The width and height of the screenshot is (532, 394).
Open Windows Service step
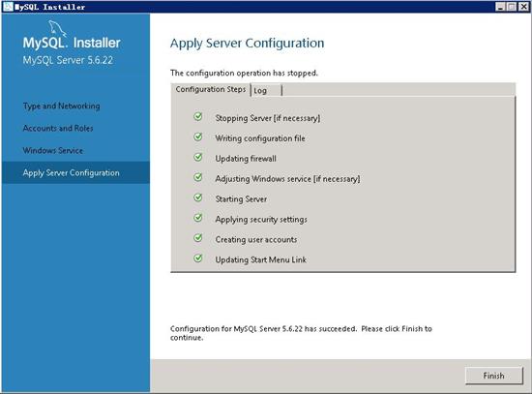click(53, 150)
